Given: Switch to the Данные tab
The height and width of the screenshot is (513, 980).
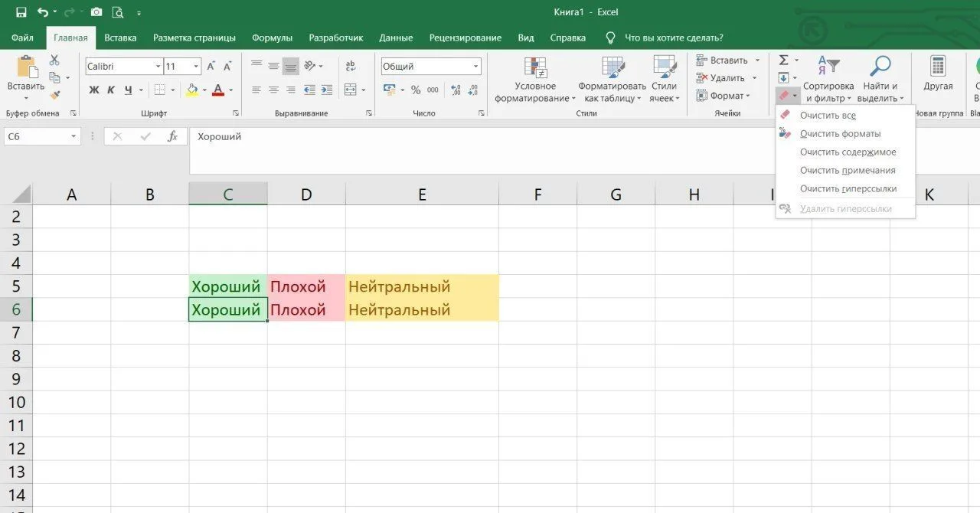Looking at the screenshot, I should pyautogui.click(x=396, y=38).
